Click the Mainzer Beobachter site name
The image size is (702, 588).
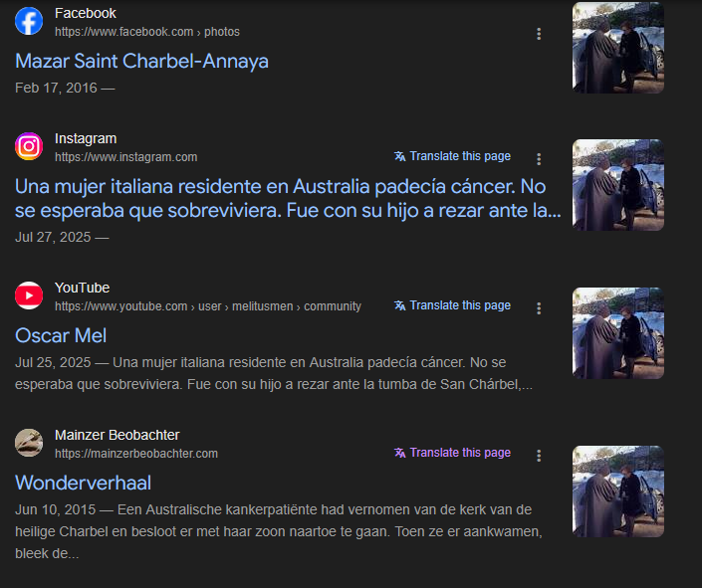(x=117, y=435)
